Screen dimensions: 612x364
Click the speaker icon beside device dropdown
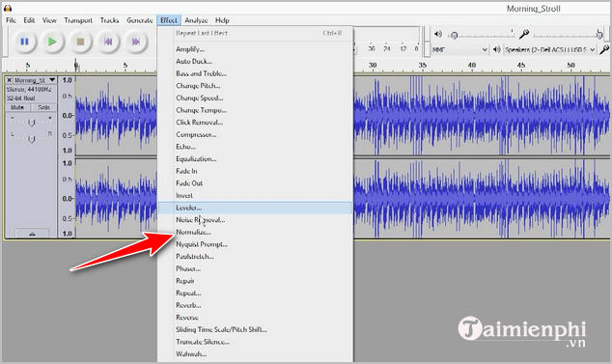coord(496,49)
